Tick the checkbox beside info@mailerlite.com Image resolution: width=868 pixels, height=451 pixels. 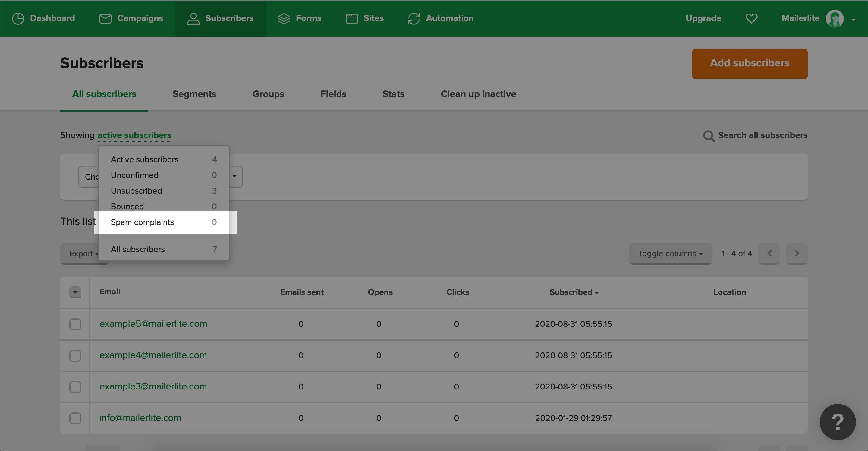coord(75,418)
